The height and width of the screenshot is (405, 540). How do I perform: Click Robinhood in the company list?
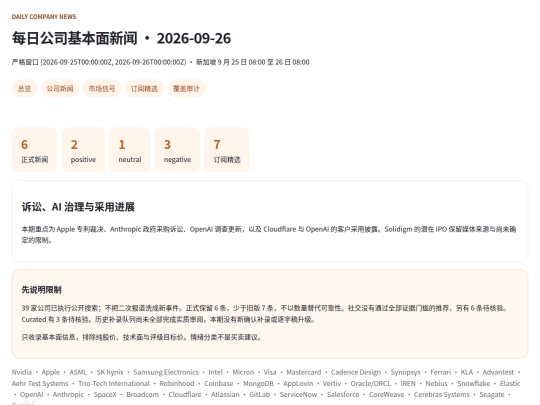coord(177,384)
